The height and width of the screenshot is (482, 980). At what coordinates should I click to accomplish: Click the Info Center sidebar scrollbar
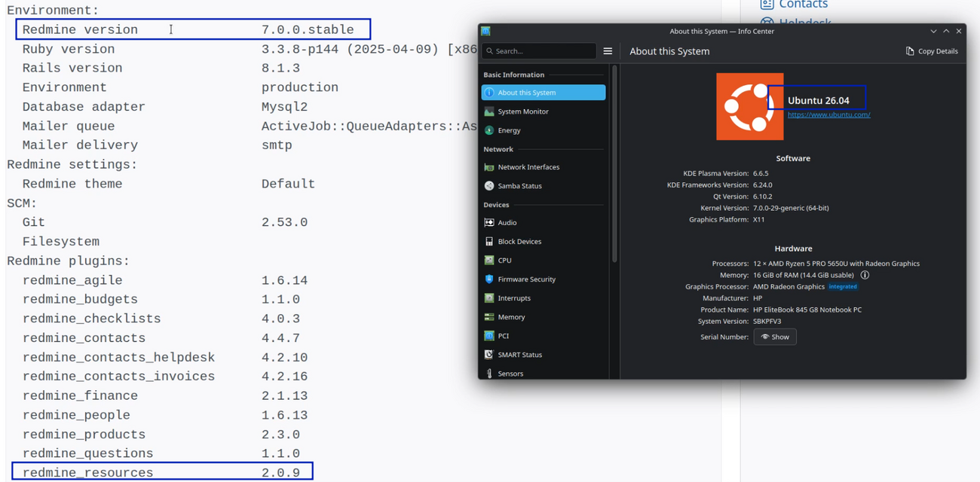tap(614, 164)
